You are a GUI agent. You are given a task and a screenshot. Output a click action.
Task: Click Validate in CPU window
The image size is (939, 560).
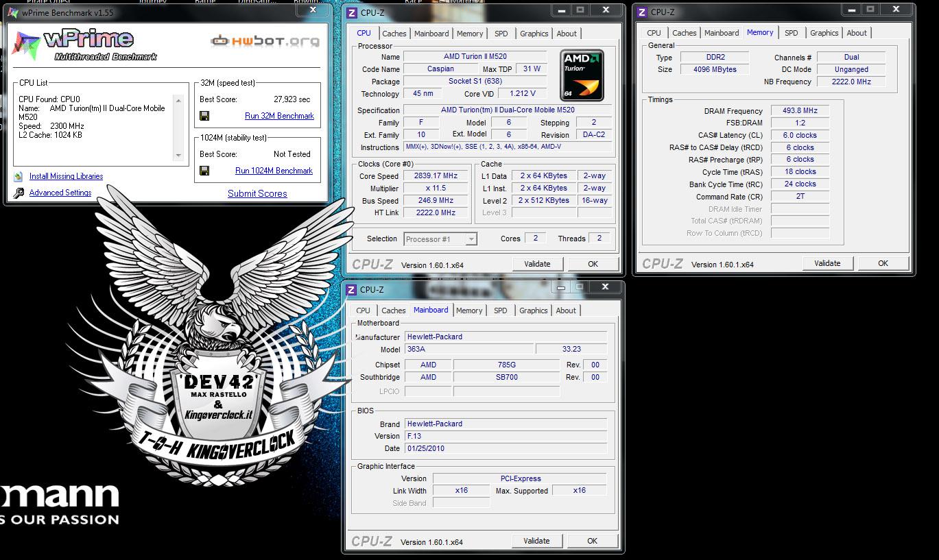537,264
